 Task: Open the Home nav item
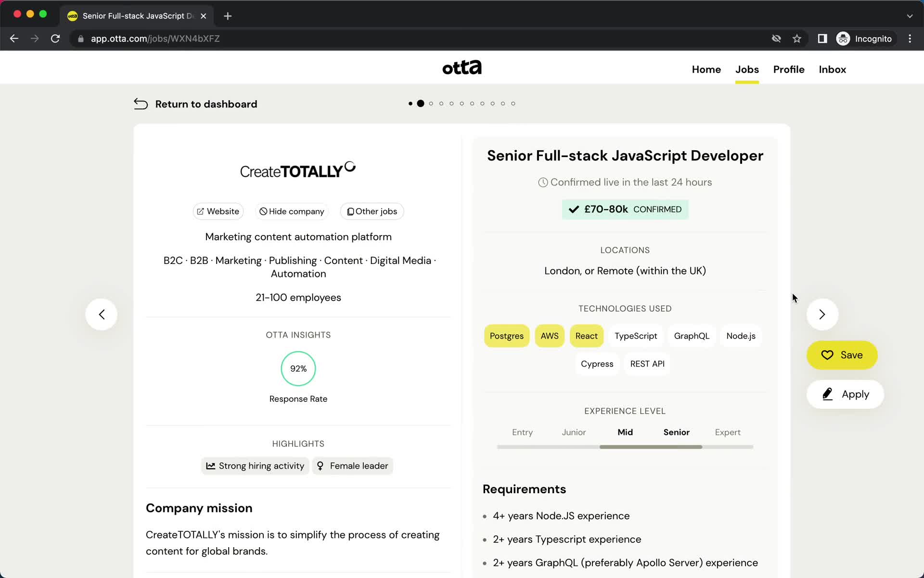(706, 69)
